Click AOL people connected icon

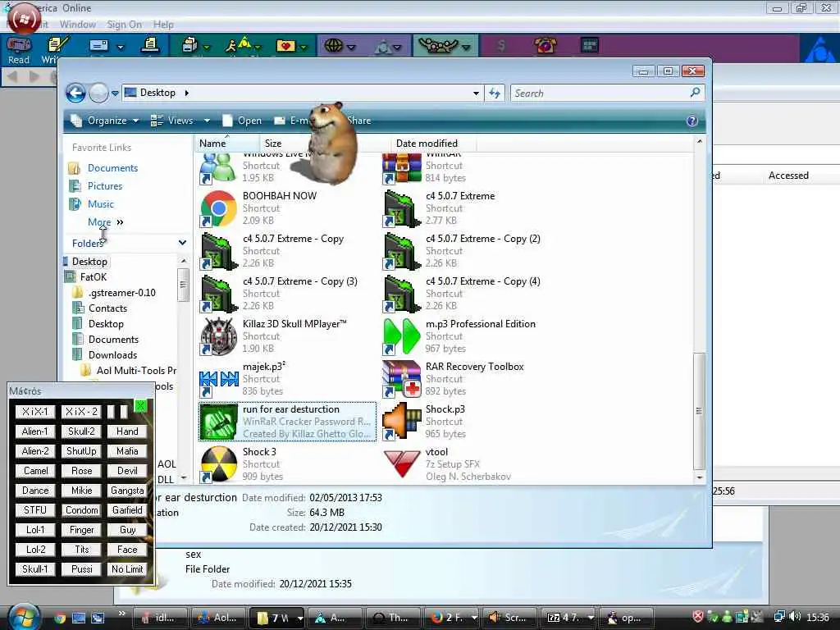tap(438, 46)
